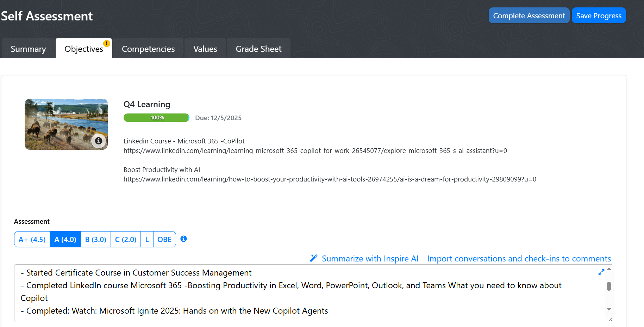This screenshot has height=327, width=644.
Task: Click the info icon on the bison thumbnail
Action: (x=99, y=141)
